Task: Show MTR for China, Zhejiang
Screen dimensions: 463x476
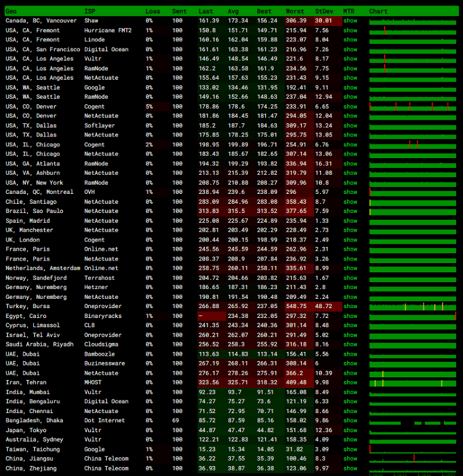Action: click(x=350, y=469)
